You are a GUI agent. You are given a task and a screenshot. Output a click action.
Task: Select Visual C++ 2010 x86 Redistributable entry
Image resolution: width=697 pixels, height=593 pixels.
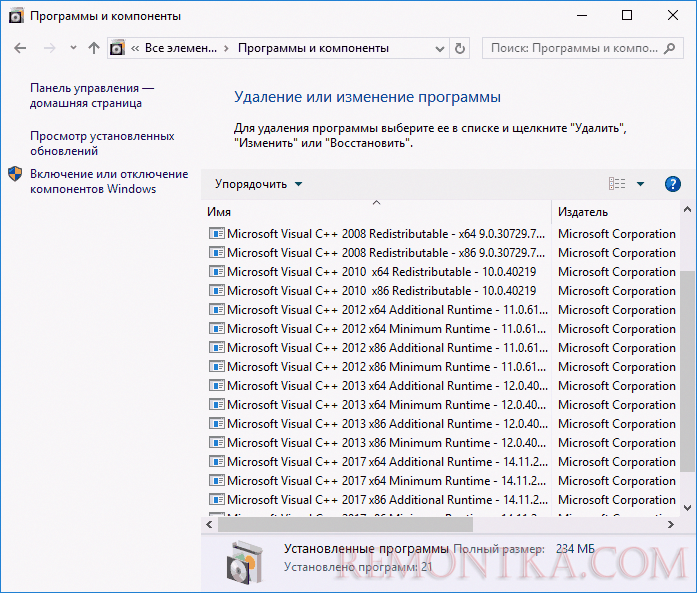442,291
